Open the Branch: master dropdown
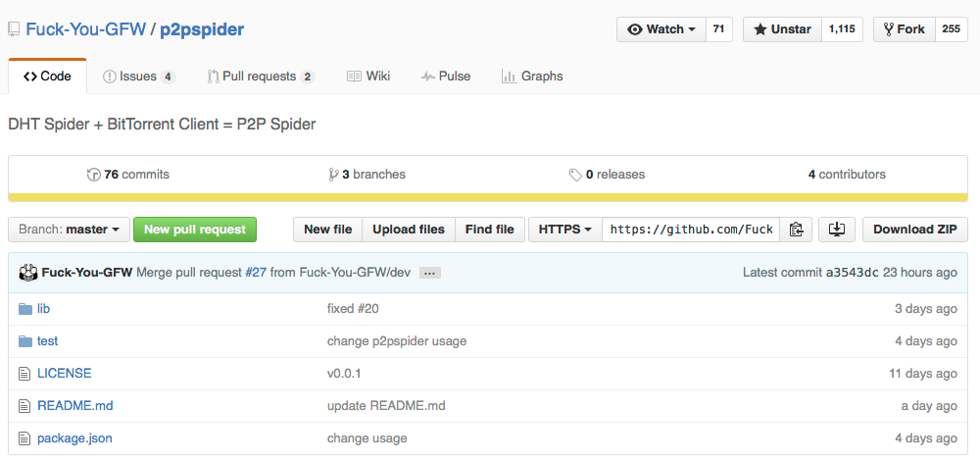980x463 pixels. [69, 230]
